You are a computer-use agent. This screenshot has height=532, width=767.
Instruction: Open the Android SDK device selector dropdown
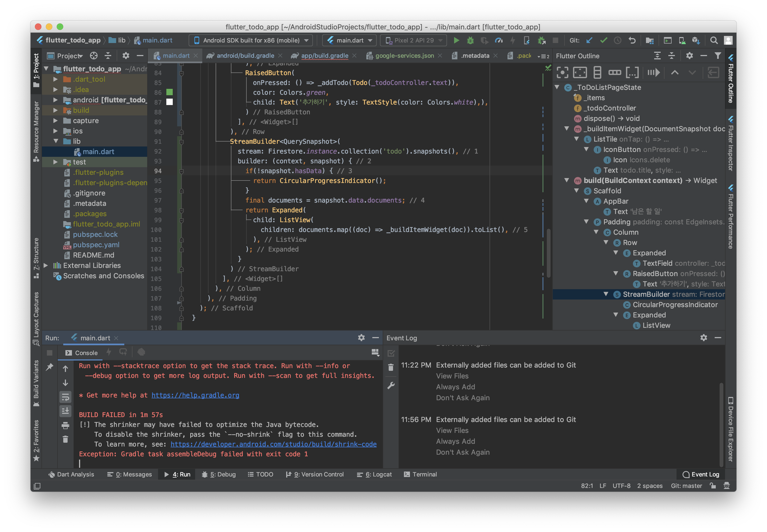tap(251, 40)
